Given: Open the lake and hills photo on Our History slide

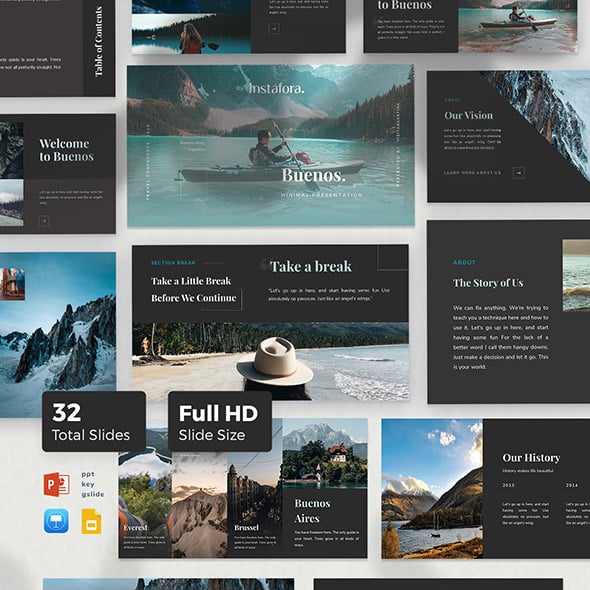Looking at the screenshot, I should tap(432, 488).
